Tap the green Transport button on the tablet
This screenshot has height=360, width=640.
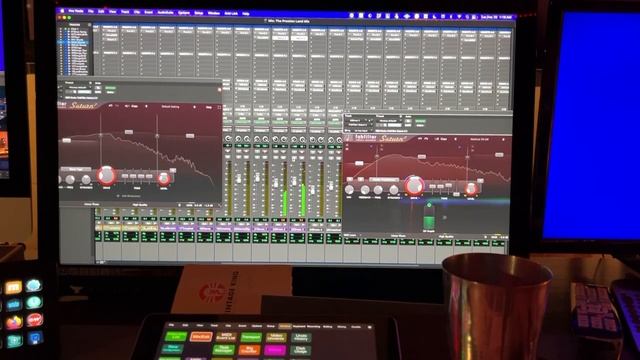coord(251,337)
